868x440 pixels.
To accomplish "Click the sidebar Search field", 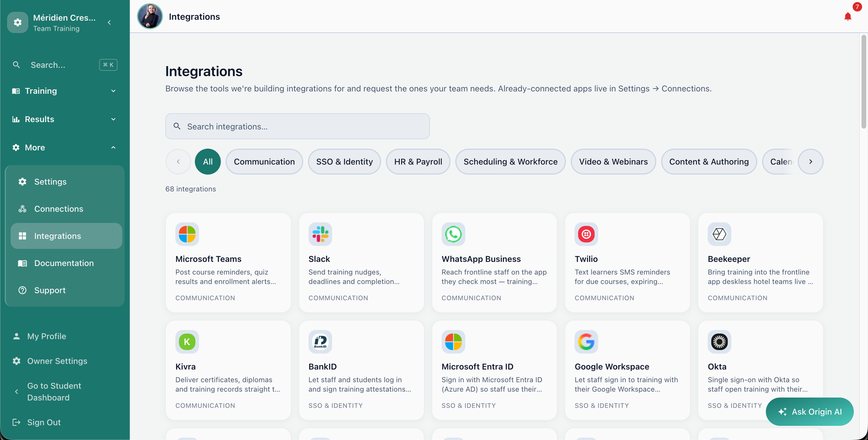I will point(65,65).
